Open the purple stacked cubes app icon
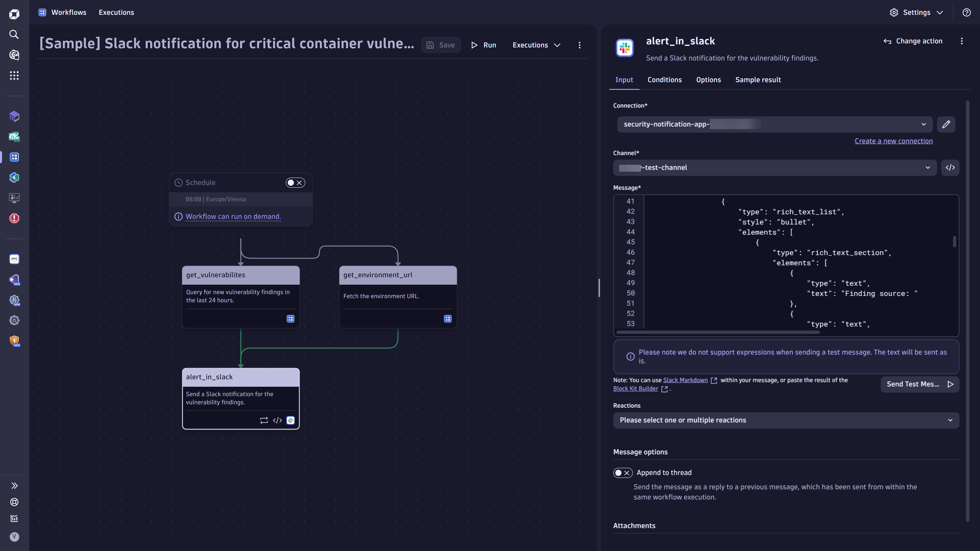 [x=14, y=116]
